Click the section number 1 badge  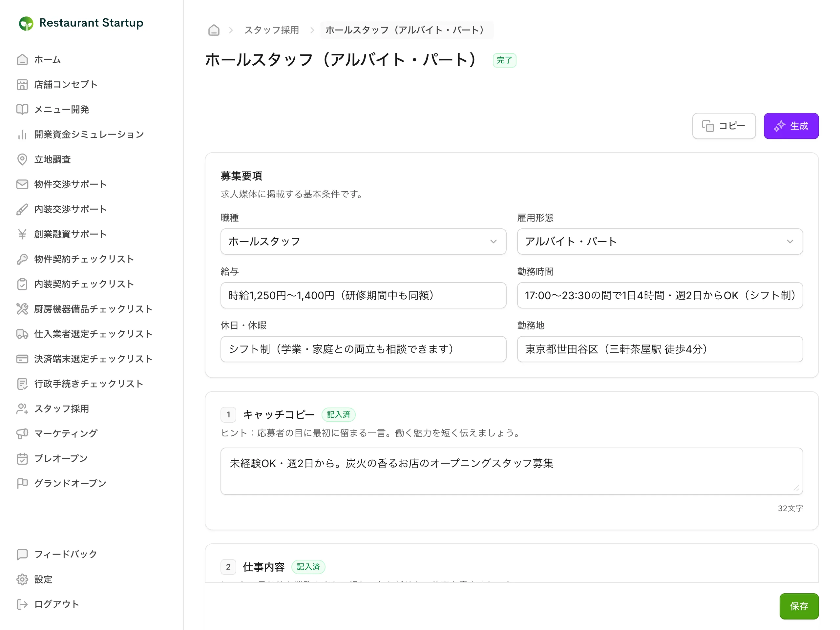pyautogui.click(x=228, y=415)
